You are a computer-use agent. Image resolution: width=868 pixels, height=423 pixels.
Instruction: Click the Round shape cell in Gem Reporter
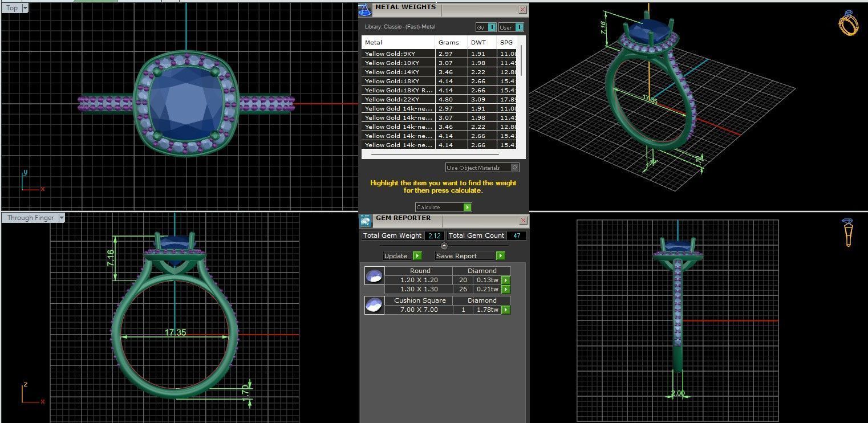(x=420, y=271)
